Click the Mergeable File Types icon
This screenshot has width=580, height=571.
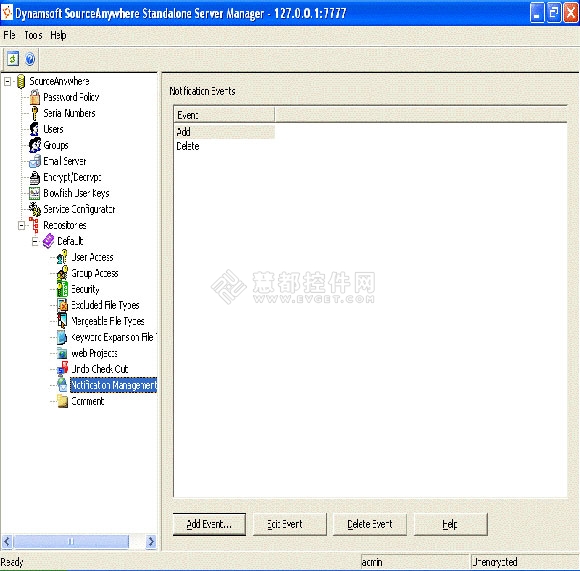pyautogui.click(x=62, y=321)
